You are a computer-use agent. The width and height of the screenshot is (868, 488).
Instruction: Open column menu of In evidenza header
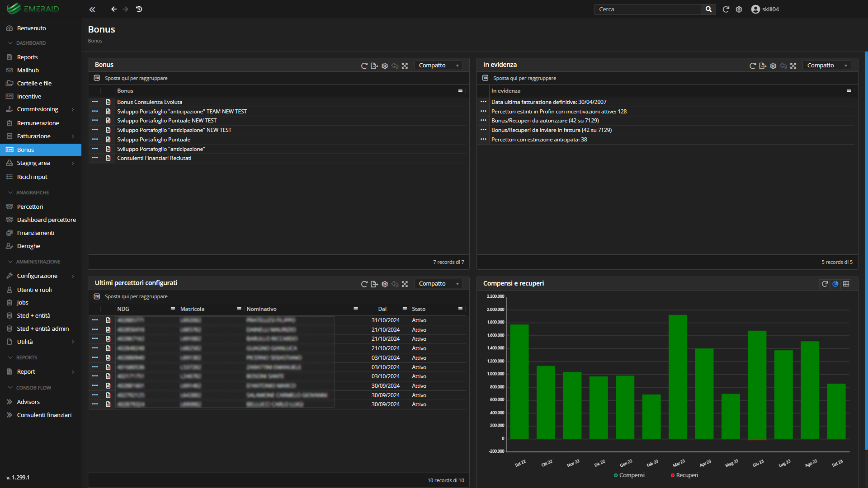[849, 91]
